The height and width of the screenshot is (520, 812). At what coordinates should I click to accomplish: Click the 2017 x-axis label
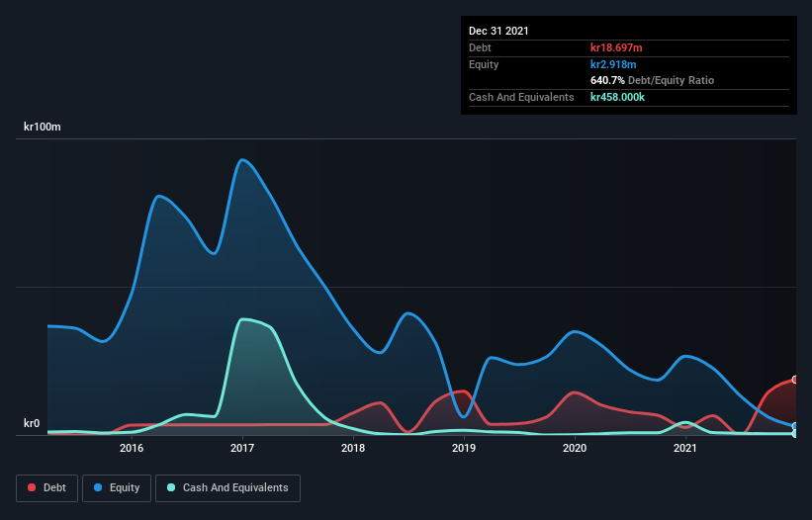pyautogui.click(x=242, y=448)
